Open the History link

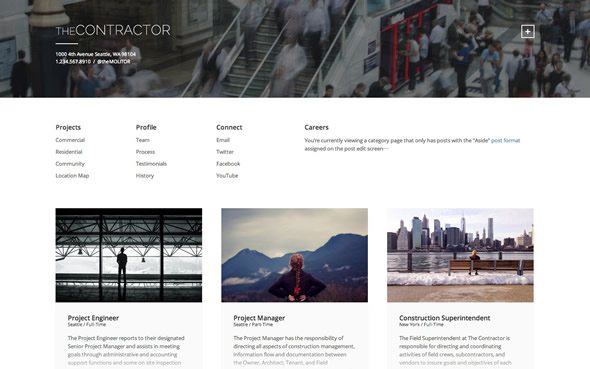(x=145, y=176)
